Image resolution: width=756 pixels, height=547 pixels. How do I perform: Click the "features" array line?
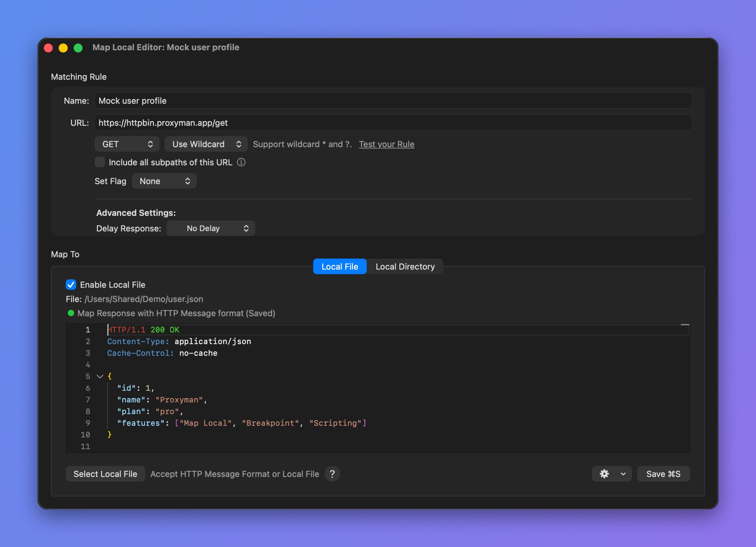click(x=242, y=423)
